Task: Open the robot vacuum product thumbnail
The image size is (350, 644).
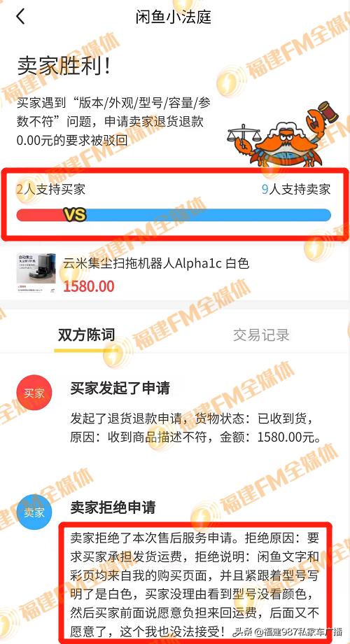Action: point(36,273)
